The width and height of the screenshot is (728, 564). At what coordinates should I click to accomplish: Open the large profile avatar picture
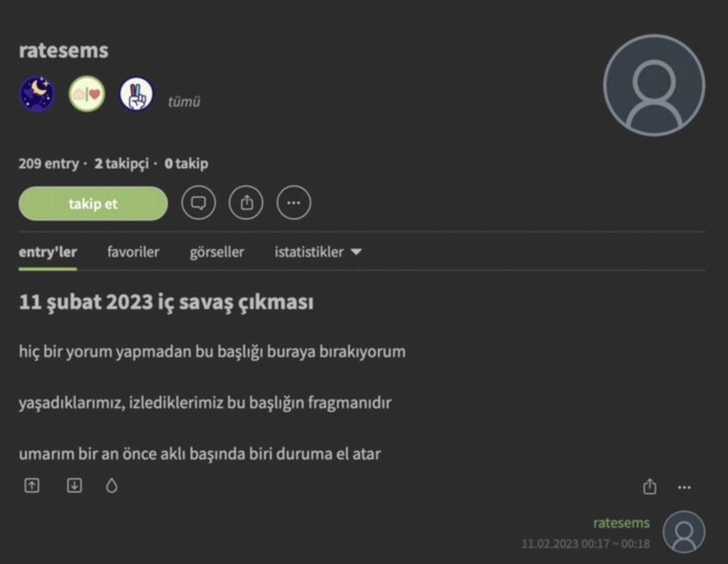tap(654, 85)
